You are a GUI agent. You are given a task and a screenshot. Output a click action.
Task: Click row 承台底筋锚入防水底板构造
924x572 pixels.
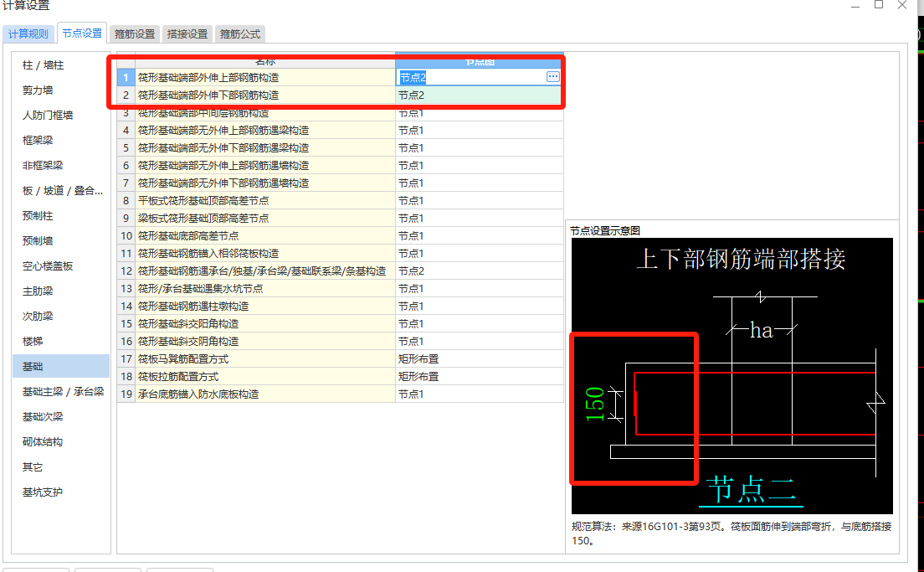tap(265, 394)
